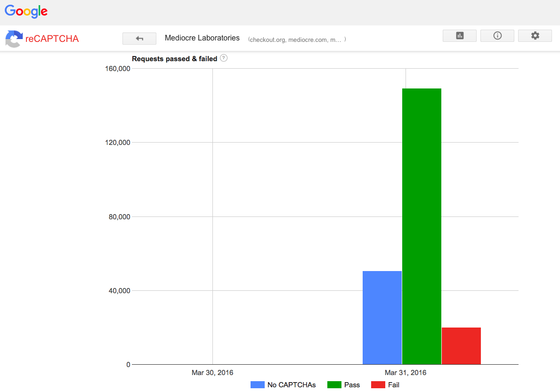Toggle the Pass legend label

coord(352,385)
